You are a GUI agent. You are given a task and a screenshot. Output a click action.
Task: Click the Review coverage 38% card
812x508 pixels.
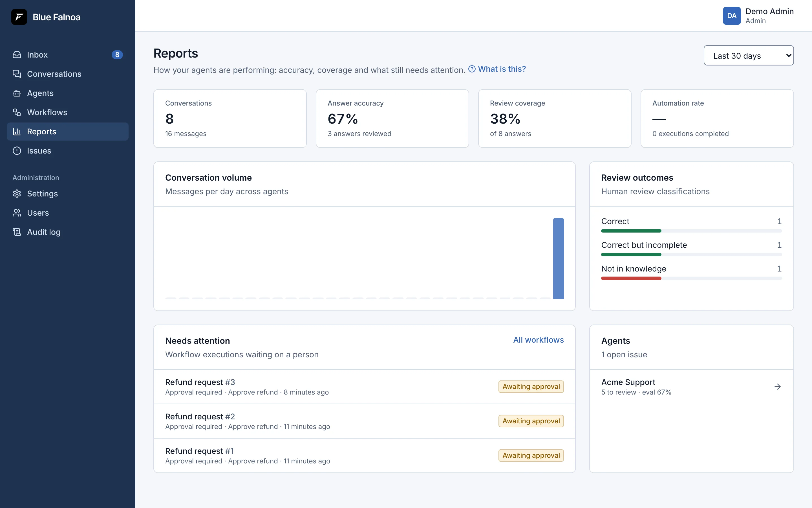click(x=555, y=118)
